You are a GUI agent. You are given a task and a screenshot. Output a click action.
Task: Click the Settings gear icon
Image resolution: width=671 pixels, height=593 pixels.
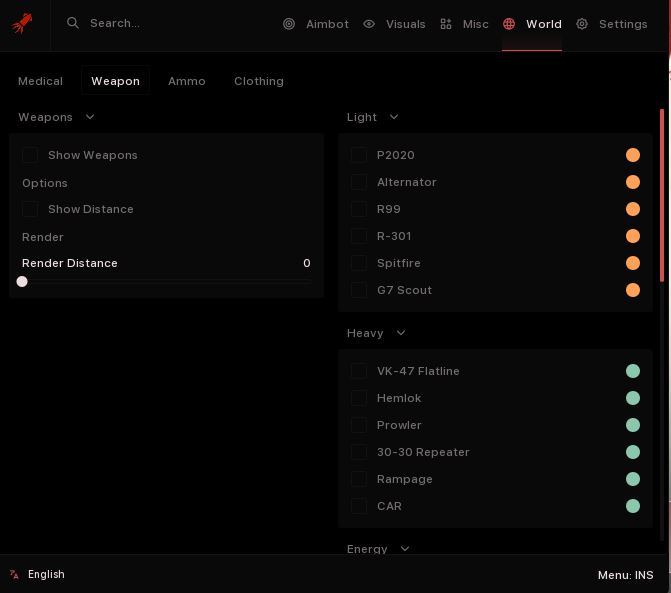click(x=582, y=24)
